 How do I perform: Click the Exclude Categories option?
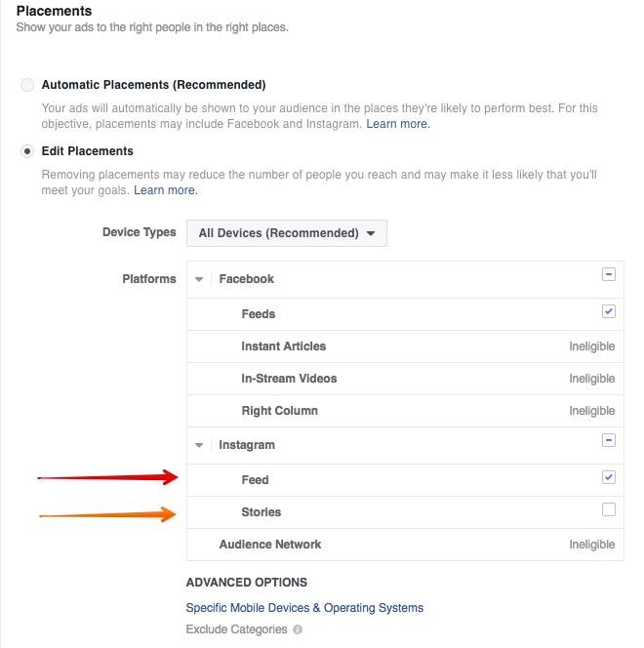pyautogui.click(x=236, y=629)
